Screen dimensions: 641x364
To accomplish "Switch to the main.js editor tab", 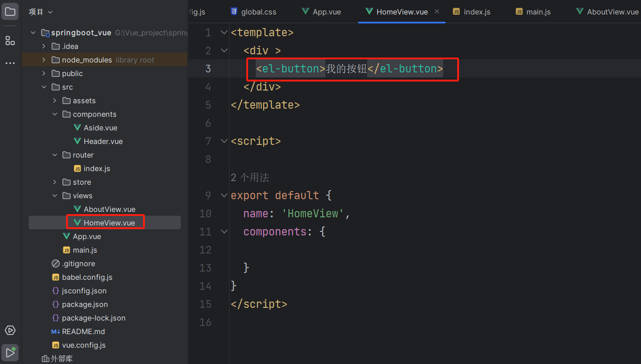I will (x=533, y=12).
